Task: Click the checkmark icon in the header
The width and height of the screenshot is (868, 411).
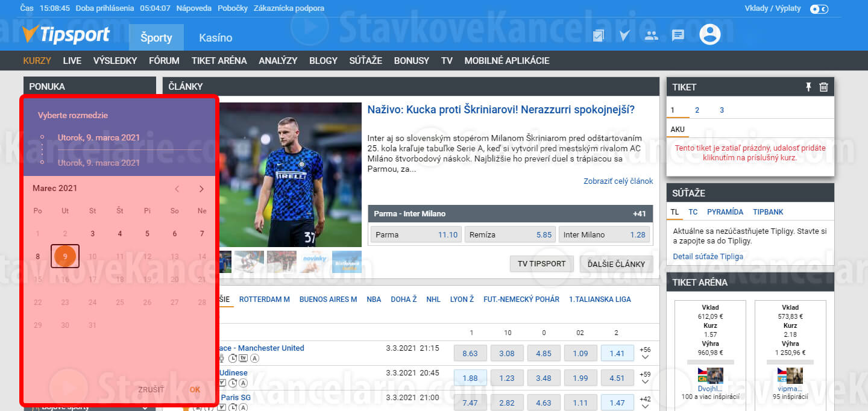Action: click(624, 36)
